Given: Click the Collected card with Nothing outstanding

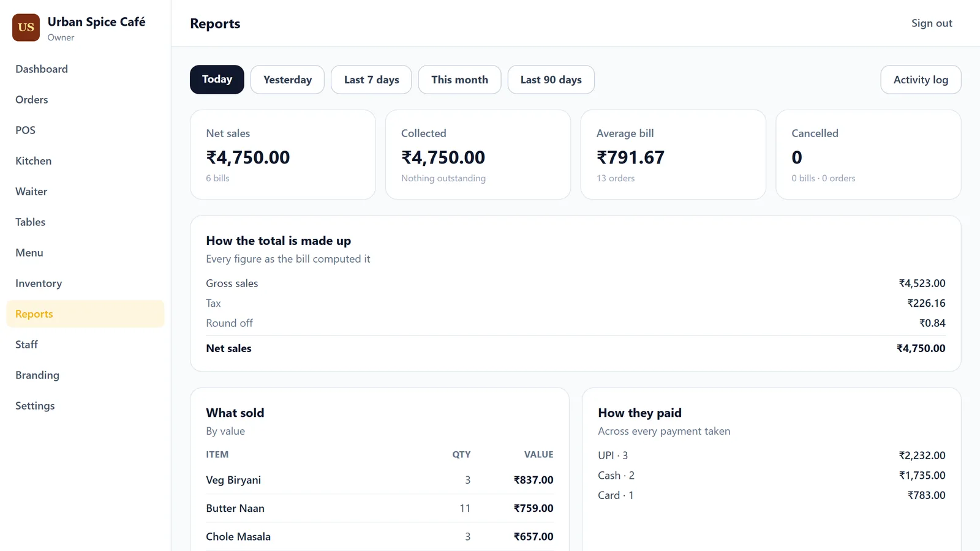Looking at the screenshot, I should coord(478,154).
